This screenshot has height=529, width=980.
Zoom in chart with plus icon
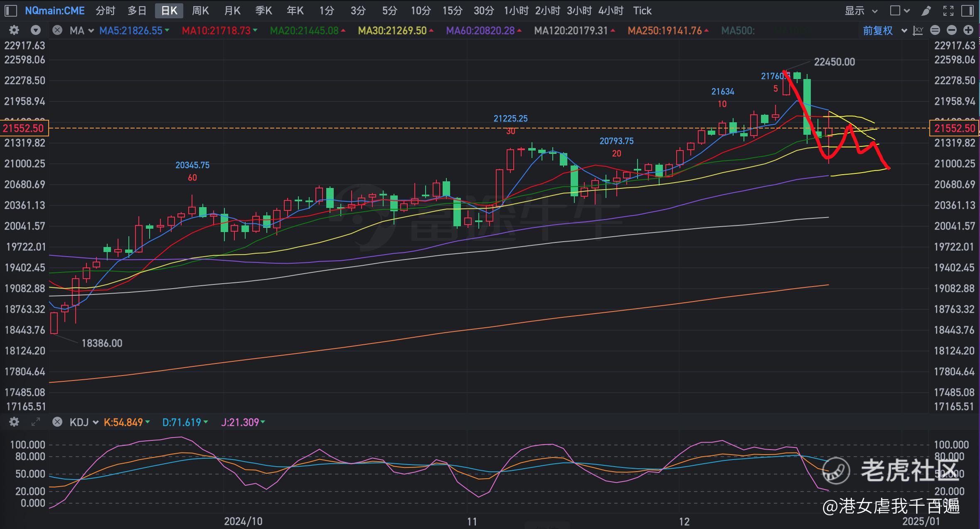point(968,30)
